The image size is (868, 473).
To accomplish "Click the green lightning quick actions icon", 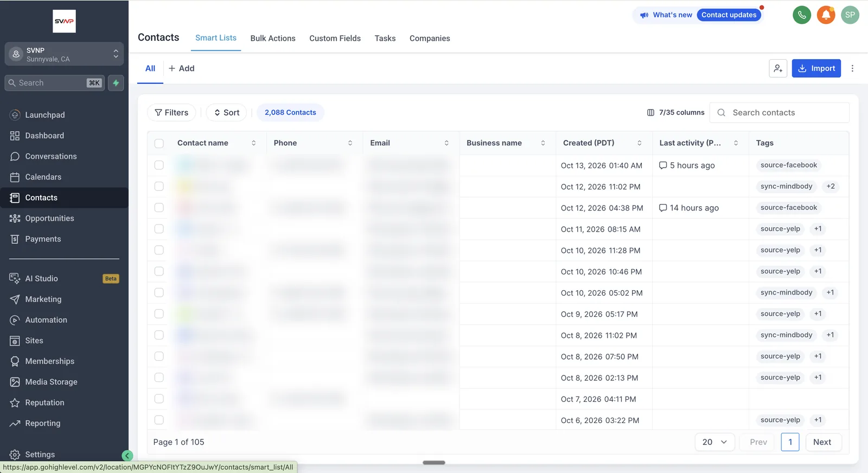I will [116, 83].
